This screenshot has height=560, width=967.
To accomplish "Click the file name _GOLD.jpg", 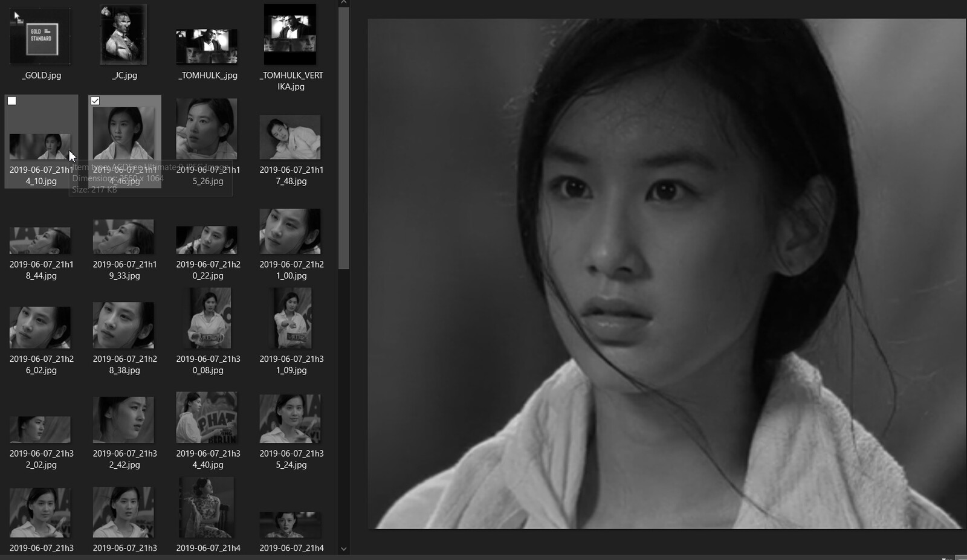I will [x=42, y=75].
